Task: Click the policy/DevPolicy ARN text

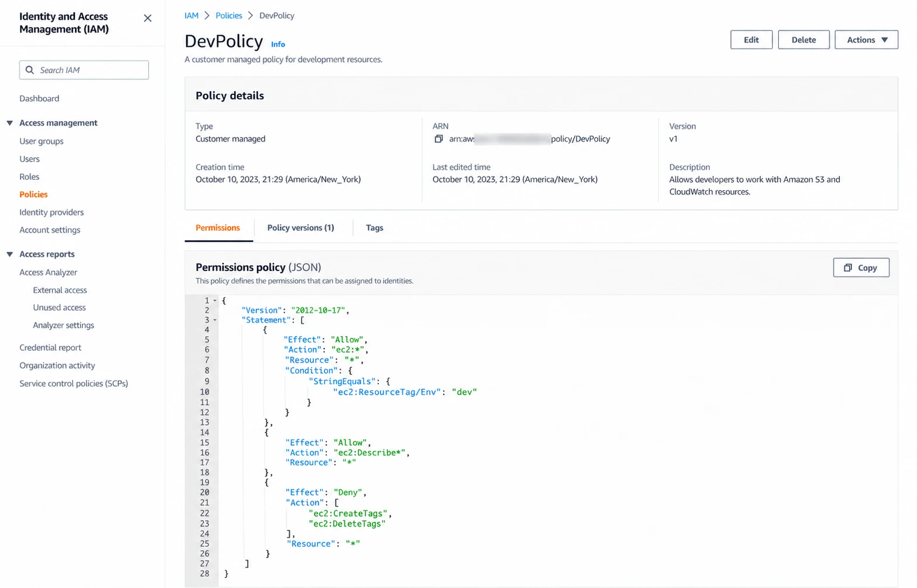Action: tap(580, 139)
